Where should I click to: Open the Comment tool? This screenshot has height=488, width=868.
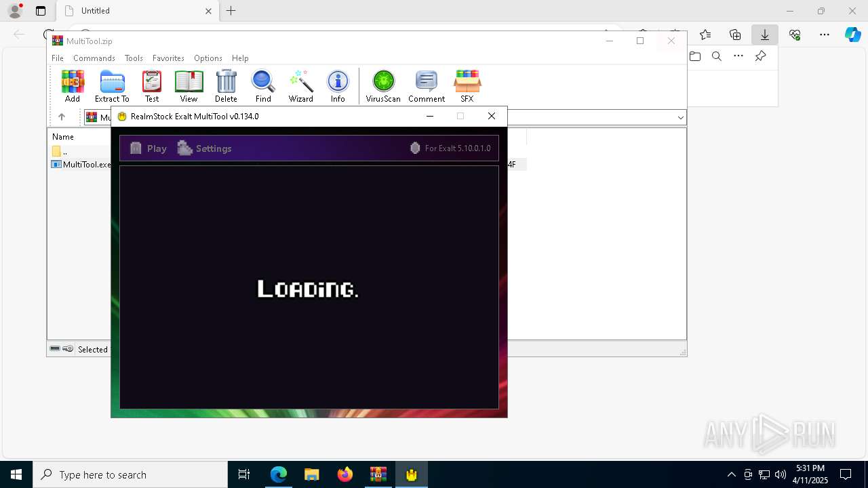coord(427,86)
